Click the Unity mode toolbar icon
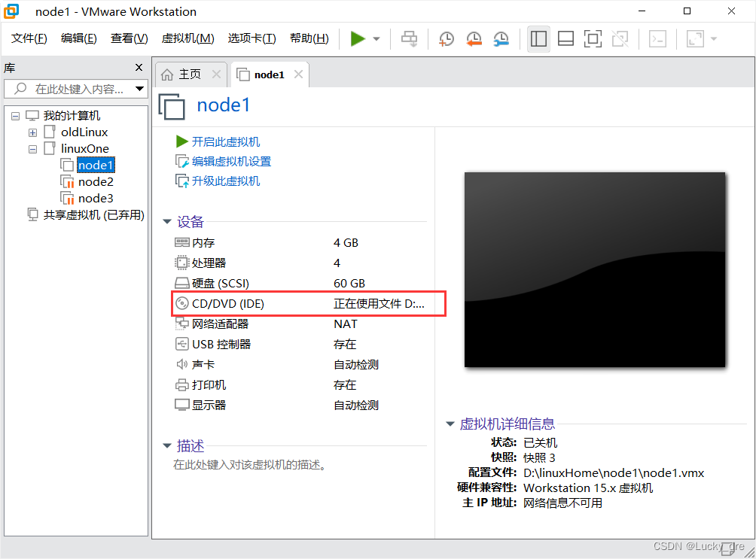 620,38
